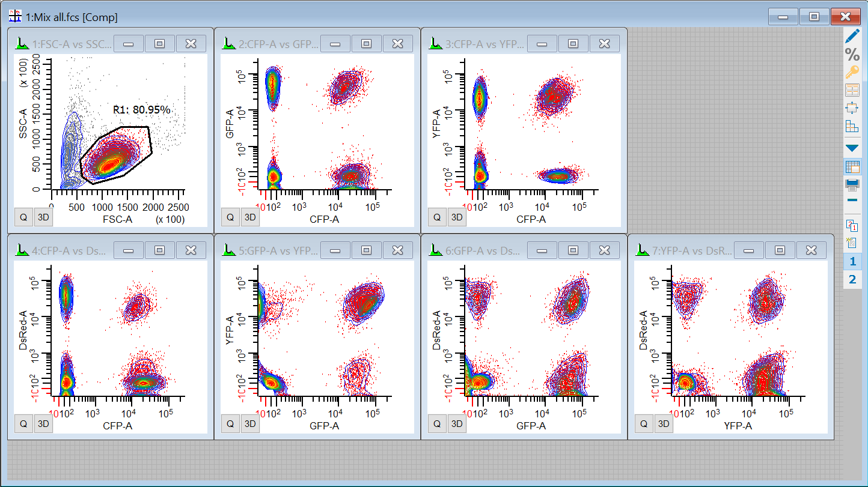Viewport: 868px width, 487px height.
Task: Open the orange table layout icon
Action: click(x=852, y=91)
